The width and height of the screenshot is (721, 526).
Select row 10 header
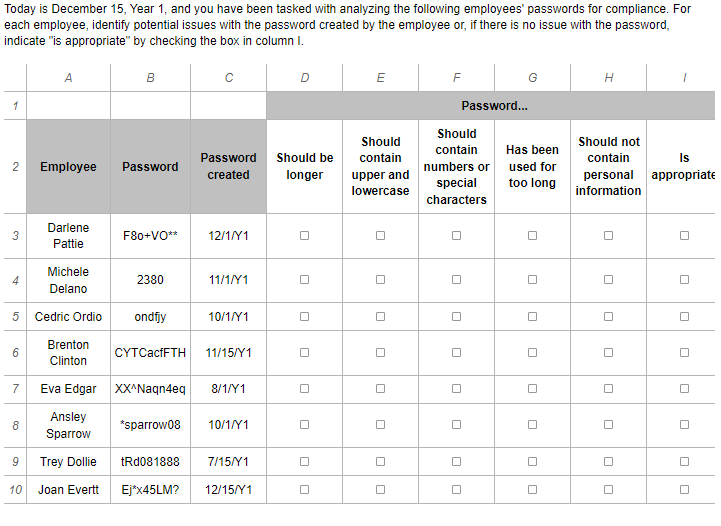click(14, 490)
